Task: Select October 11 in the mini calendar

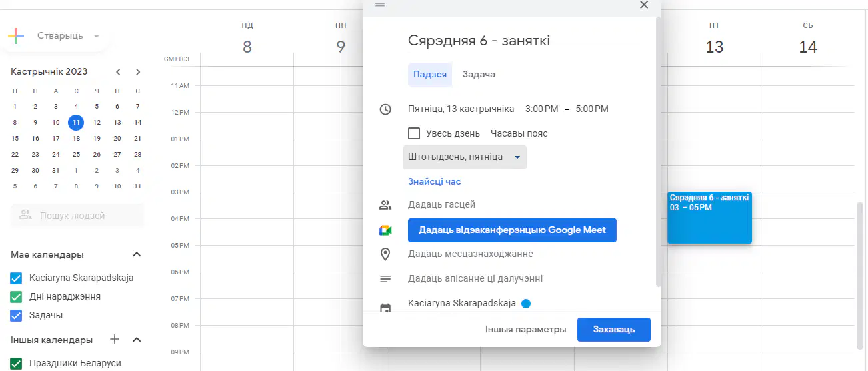Action: pos(77,122)
